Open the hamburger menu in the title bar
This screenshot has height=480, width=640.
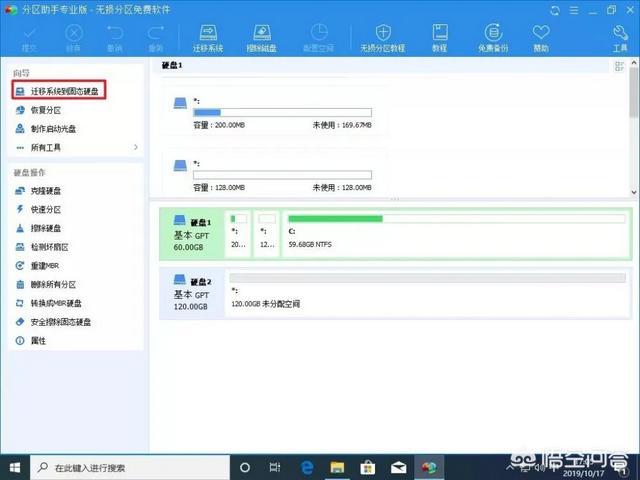coord(574,10)
